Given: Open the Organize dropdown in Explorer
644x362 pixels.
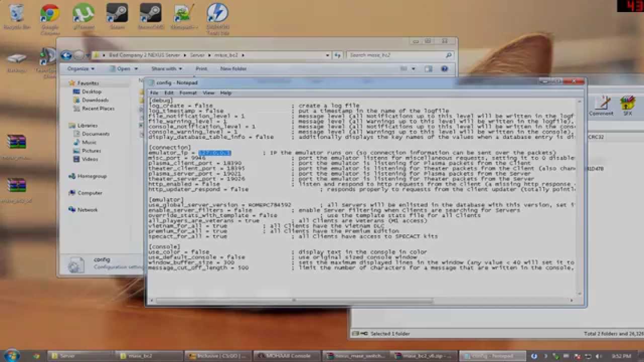Looking at the screenshot, I should tap(81, 69).
